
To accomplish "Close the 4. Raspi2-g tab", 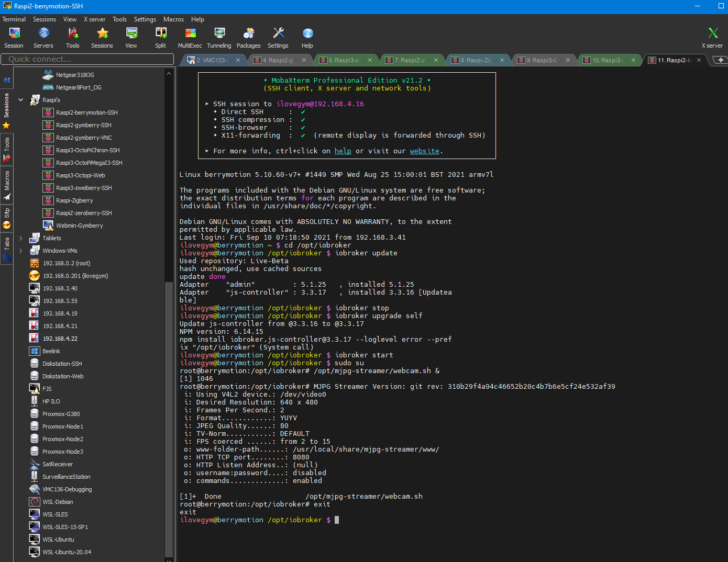I will pos(304,60).
